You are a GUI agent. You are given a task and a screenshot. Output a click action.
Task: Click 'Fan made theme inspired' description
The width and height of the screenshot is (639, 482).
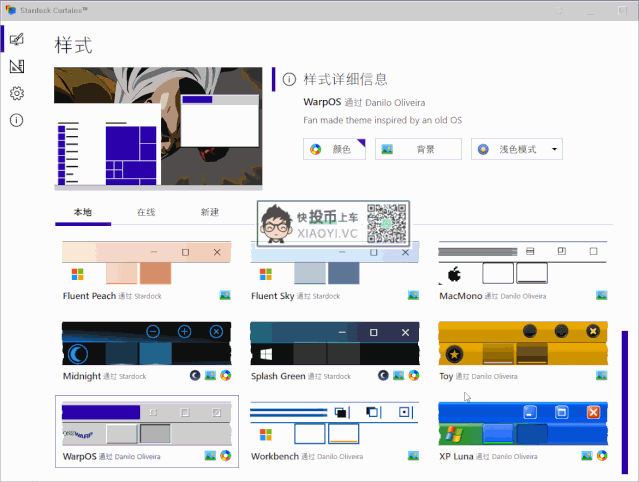pyautogui.click(x=382, y=120)
